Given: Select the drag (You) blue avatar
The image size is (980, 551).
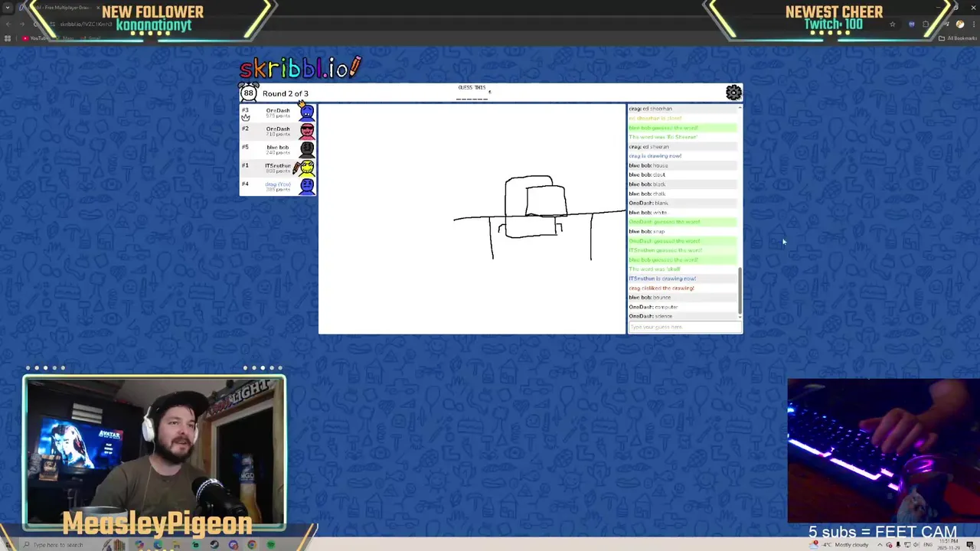Looking at the screenshot, I should tap(307, 186).
